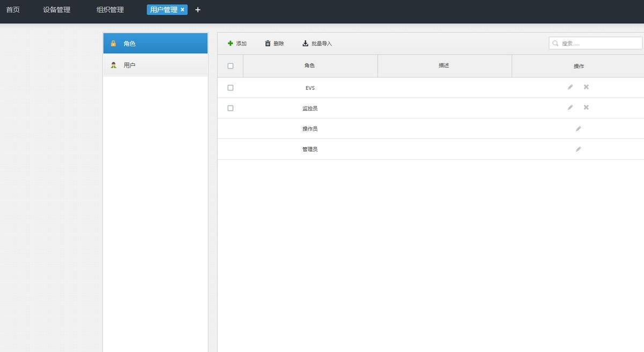
Task: Click the 批量导入 button label
Action: click(321, 44)
